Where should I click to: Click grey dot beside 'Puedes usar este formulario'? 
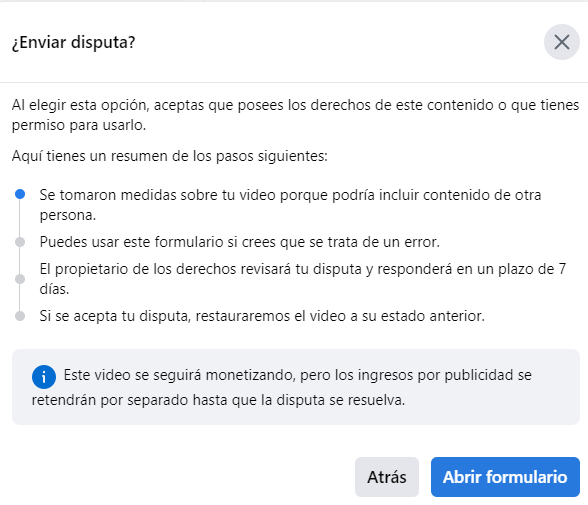click(x=20, y=242)
